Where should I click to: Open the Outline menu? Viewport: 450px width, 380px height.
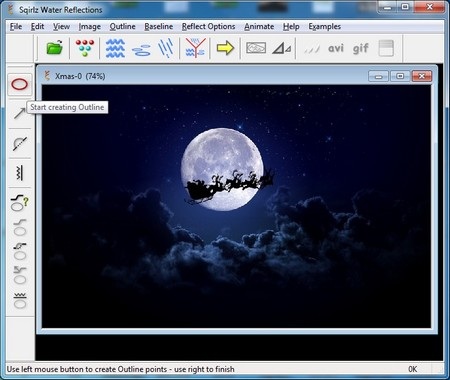[122, 26]
